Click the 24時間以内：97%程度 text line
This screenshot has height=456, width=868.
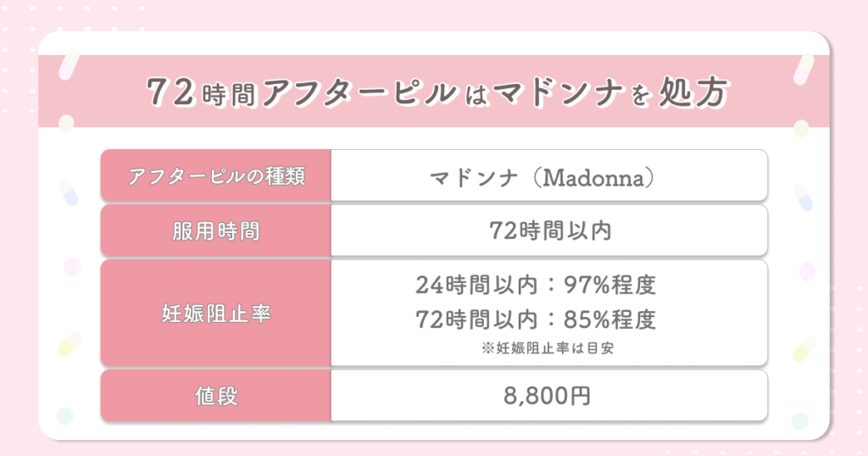point(536,285)
